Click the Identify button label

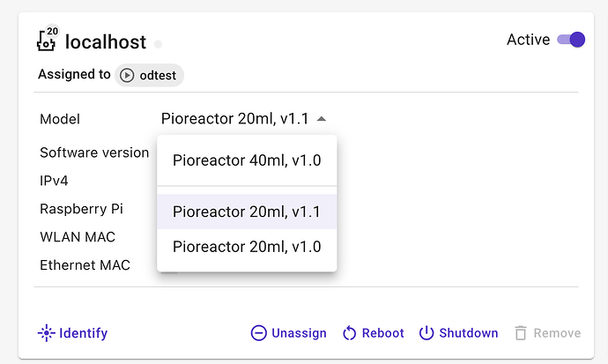84,333
